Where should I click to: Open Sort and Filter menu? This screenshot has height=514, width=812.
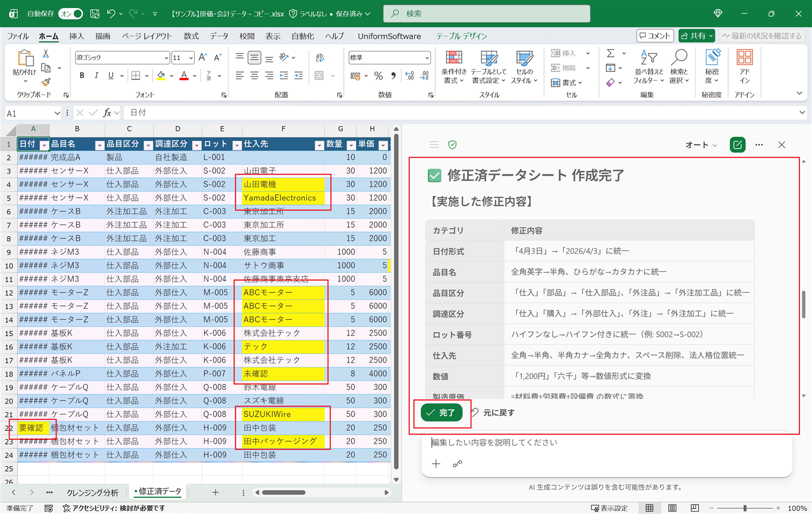pyautogui.click(x=649, y=67)
